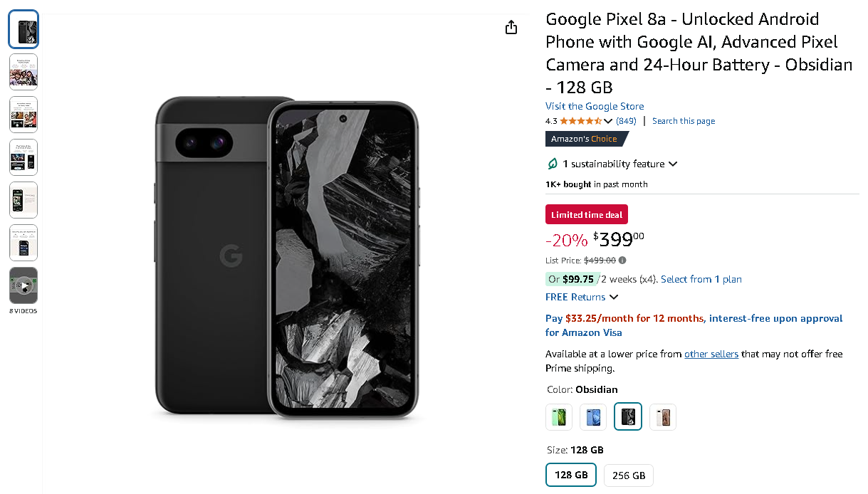Select the first product image thumbnail
Image resolution: width=868 pixels, height=494 pixels.
pyautogui.click(x=23, y=29)
